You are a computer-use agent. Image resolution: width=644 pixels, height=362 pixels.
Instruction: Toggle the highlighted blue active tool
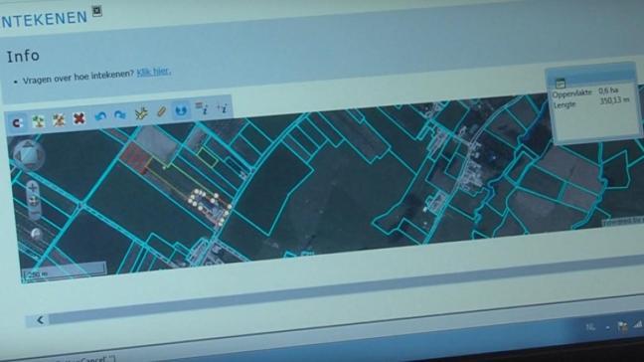[181, 110]
